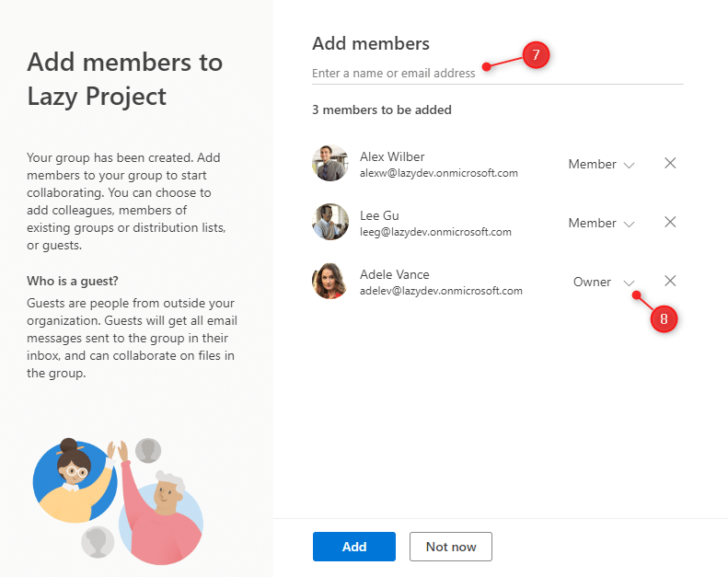728x577 pixels.
Task: Click the Add button
Action: click(x=354, y=547)
